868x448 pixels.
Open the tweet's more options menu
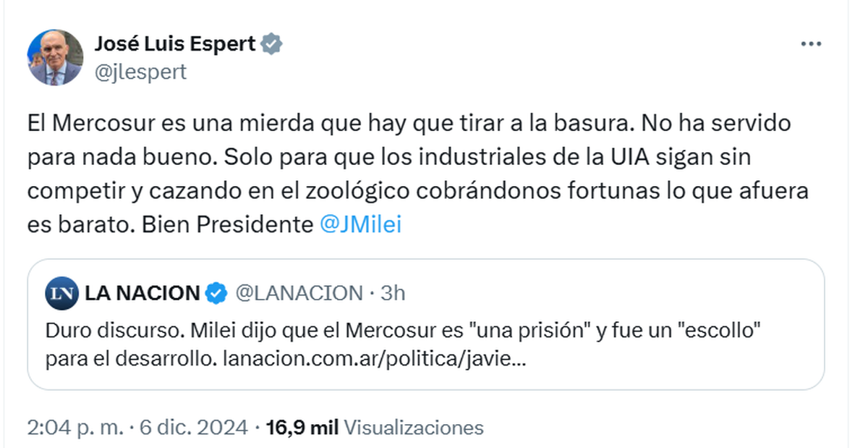tap(811, 44)
